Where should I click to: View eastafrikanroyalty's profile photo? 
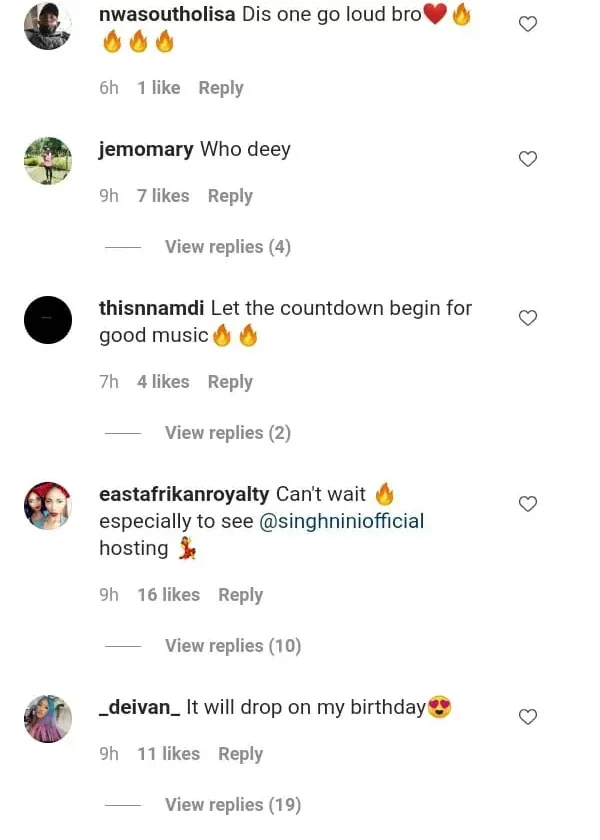tap(48, 507)
